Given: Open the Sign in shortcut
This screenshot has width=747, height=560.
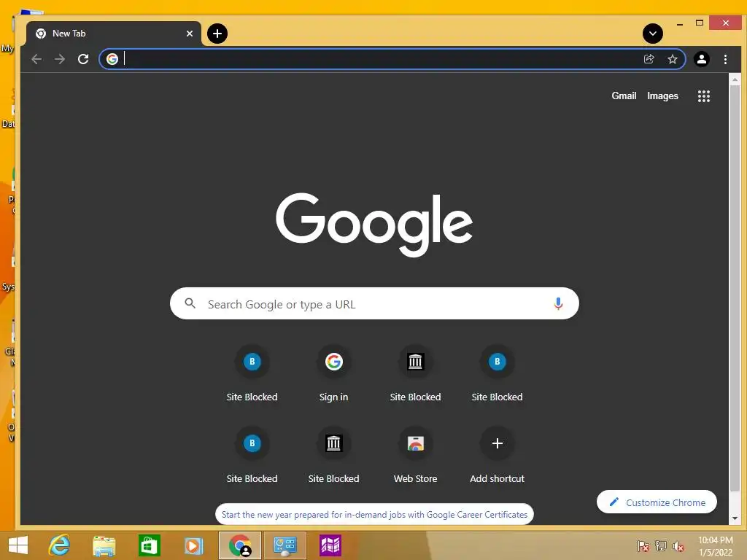Looking at the screenshot, I should point(333,375).
